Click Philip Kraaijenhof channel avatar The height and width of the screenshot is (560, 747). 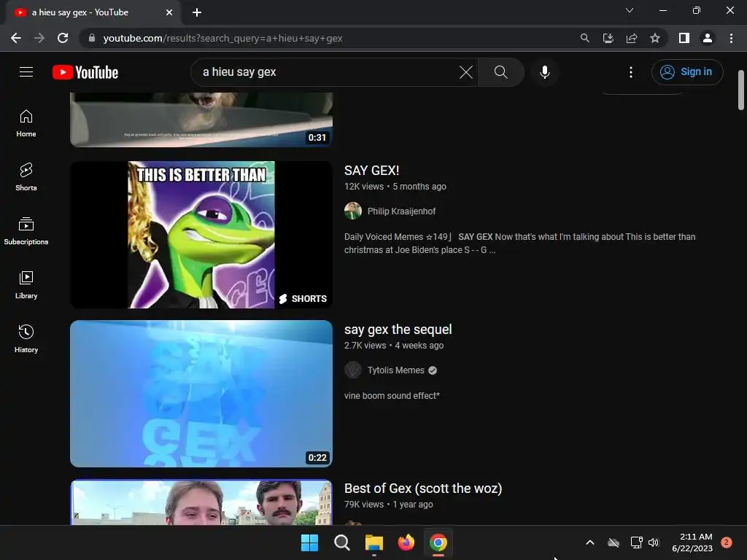point(353,211)
